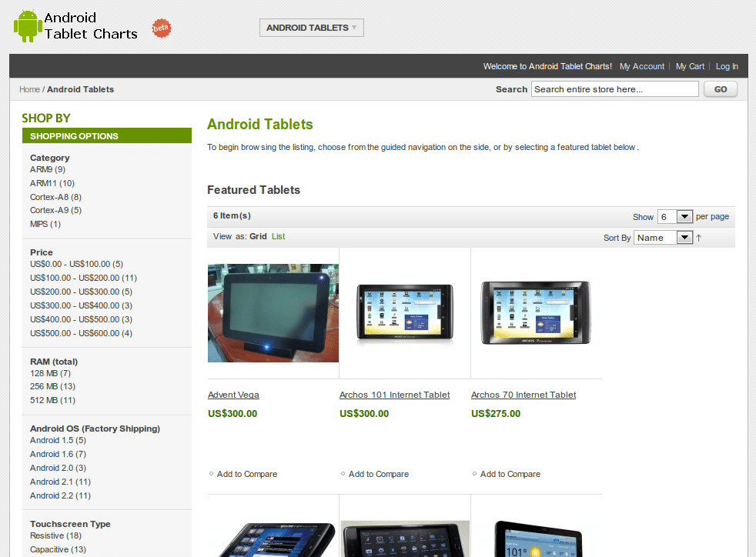
Task: Open the Advent Vega product thumbnail
Action: pos(273,313)
